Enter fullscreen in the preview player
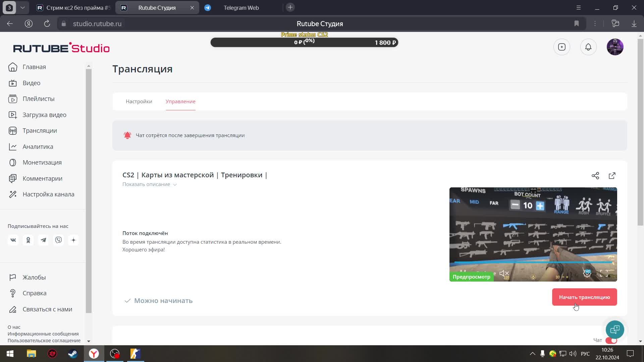This screenshot has width=644, height=362. 604,274
